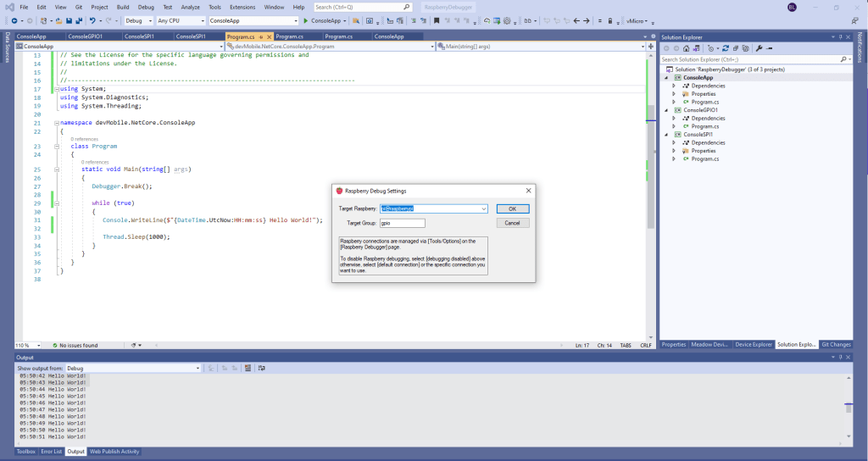
Task: Expand Dependencies under ConsoleGPIO1 project
Action: point(674,118)
